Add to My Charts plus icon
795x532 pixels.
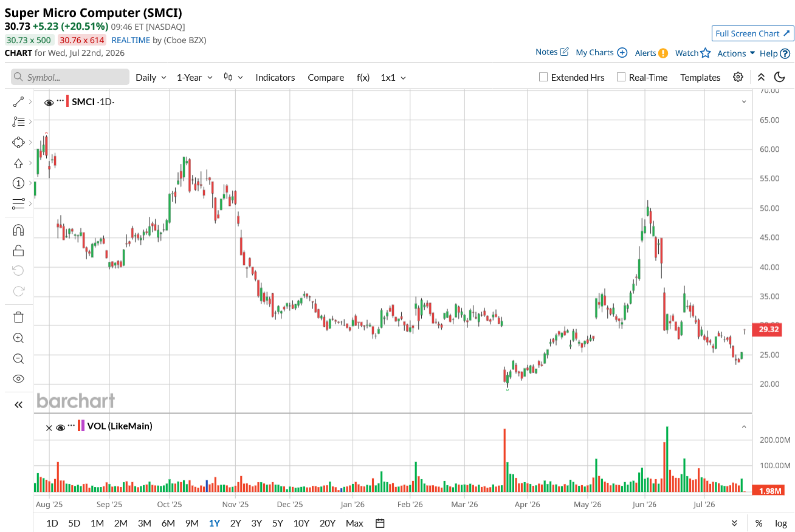coord(622,53)
